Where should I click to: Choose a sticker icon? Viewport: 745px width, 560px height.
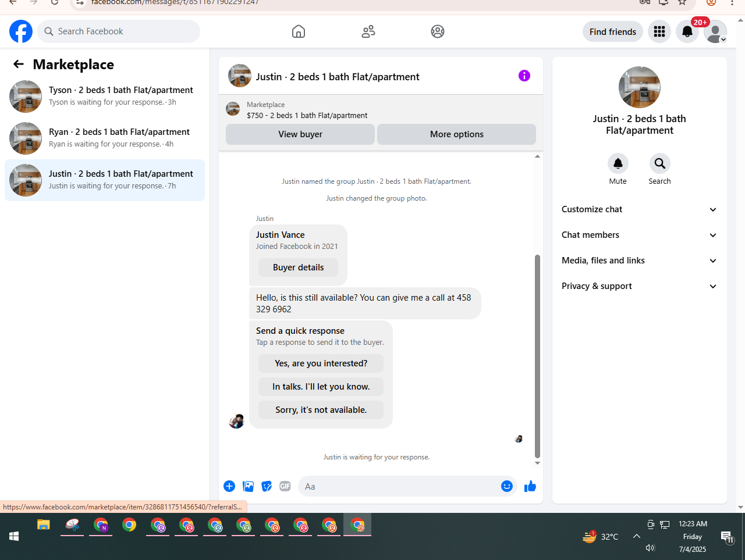pos(267,486)
